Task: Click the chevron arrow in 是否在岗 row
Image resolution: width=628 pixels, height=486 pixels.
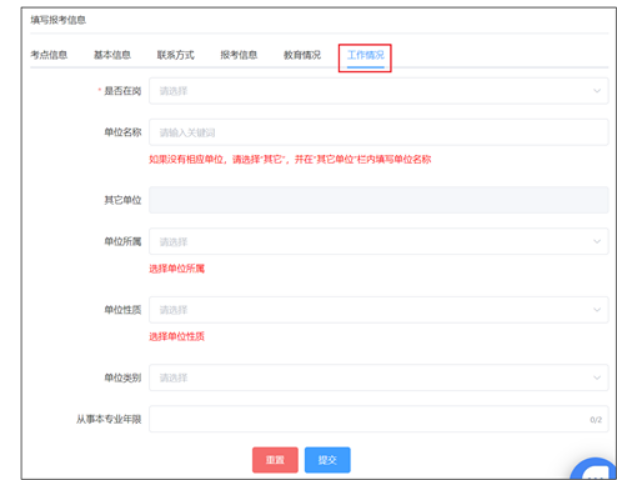Action: click(597, 91)
